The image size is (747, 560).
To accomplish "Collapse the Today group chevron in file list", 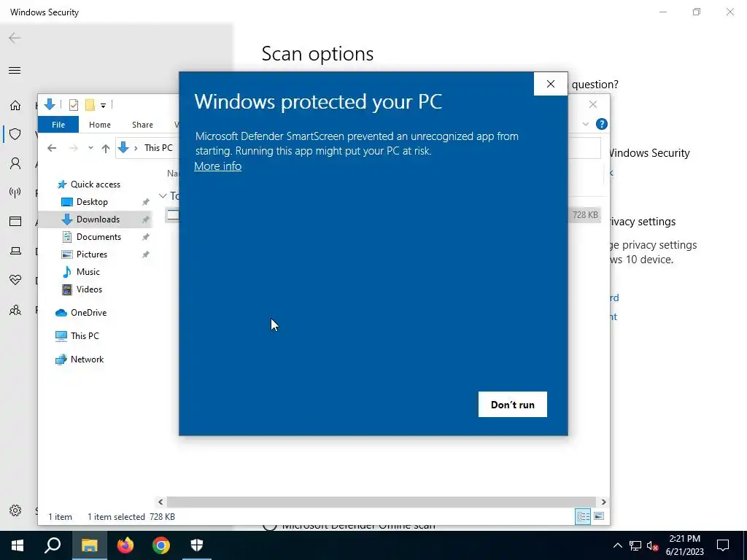I will pos(163,195).
